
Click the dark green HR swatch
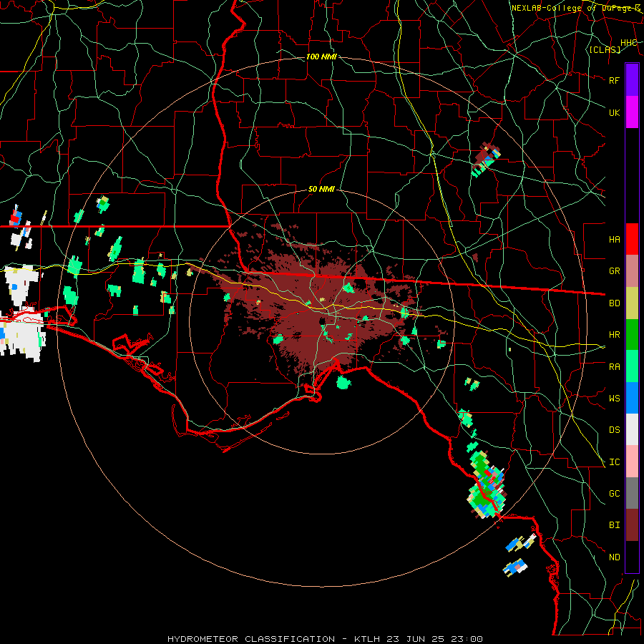pos(632,335)
